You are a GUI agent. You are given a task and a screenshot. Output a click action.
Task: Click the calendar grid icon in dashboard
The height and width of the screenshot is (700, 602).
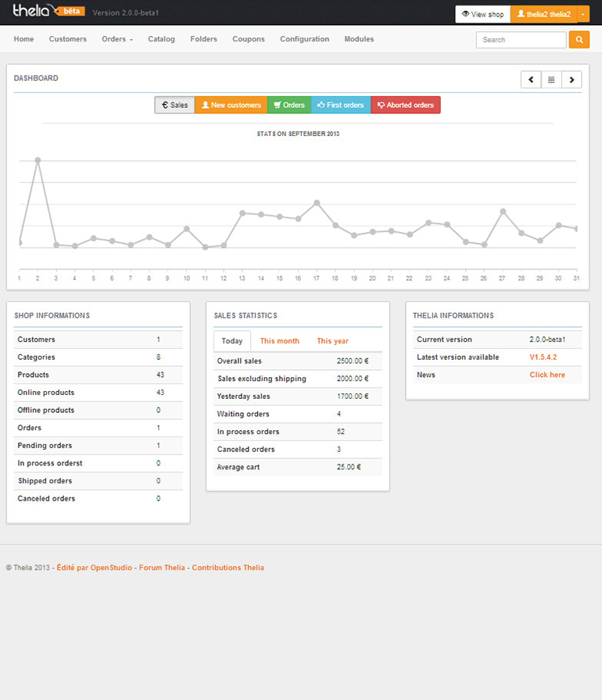tap(551, 80)
